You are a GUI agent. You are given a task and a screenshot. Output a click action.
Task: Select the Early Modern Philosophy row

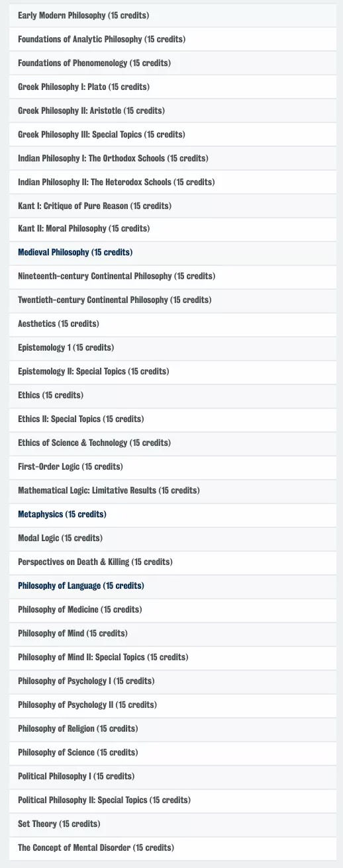pyautogui.click(x=172, y=15)
